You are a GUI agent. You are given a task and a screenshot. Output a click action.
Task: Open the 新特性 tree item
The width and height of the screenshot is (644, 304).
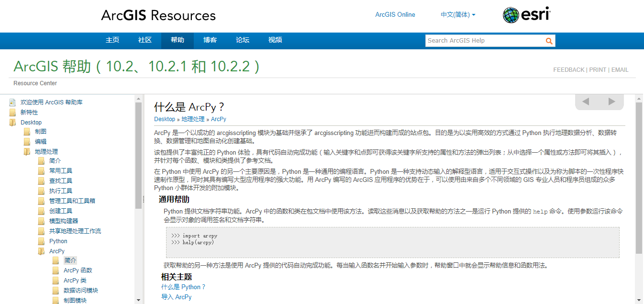coord(29,113)
